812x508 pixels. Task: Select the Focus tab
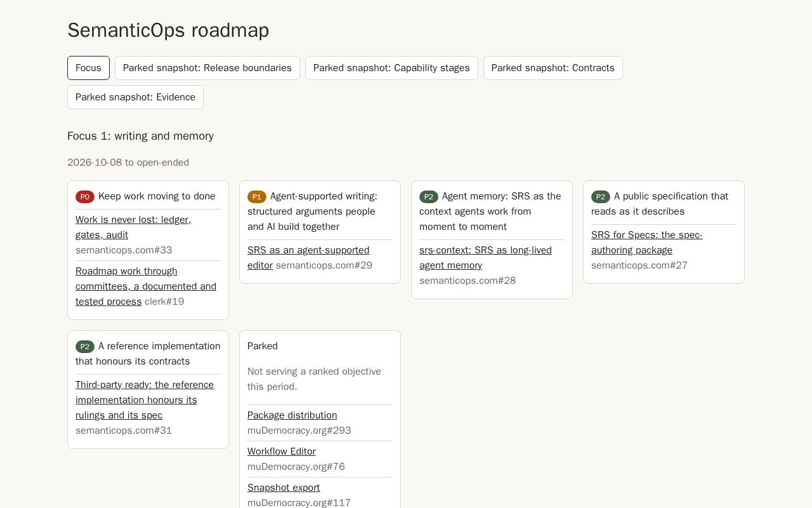[x=88, y=68]
